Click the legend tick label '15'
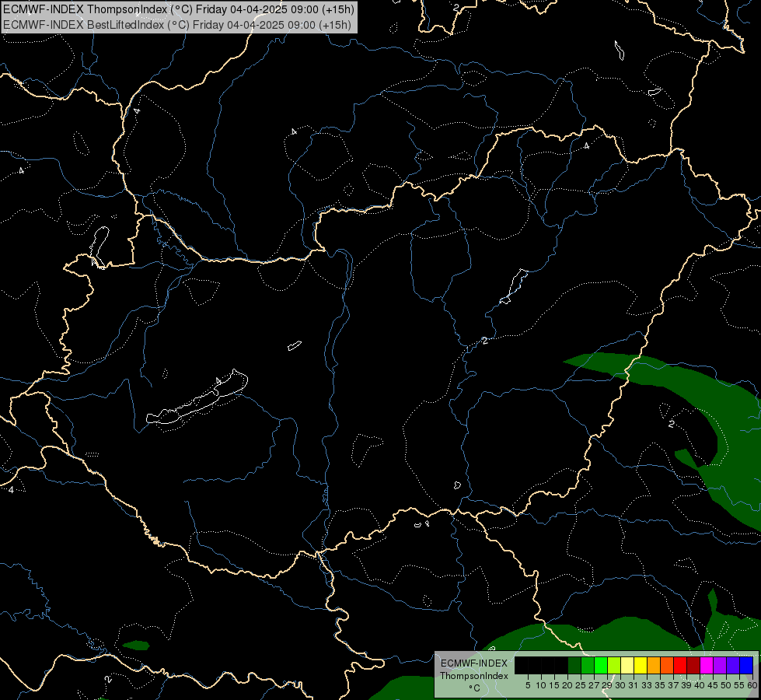 554,685
